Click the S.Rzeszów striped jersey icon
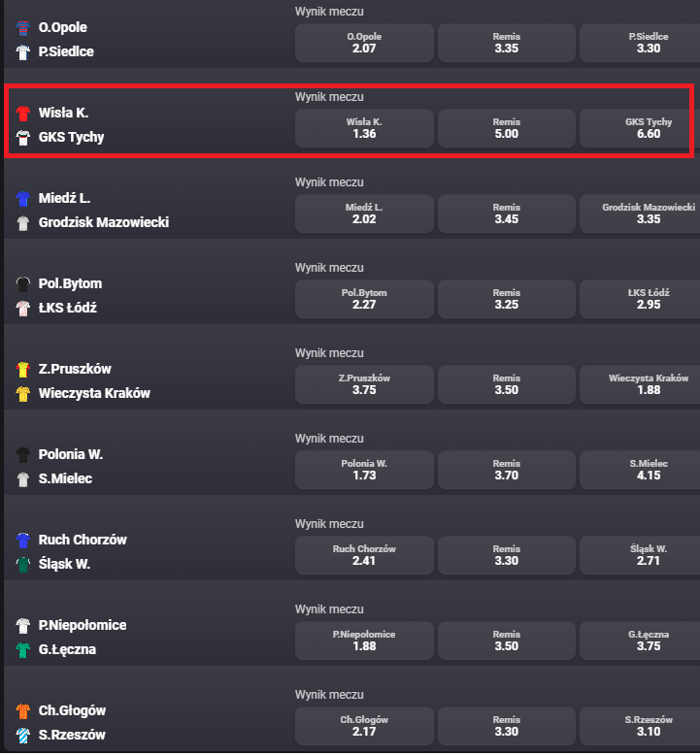700x756 pixels. click(22, 735)
